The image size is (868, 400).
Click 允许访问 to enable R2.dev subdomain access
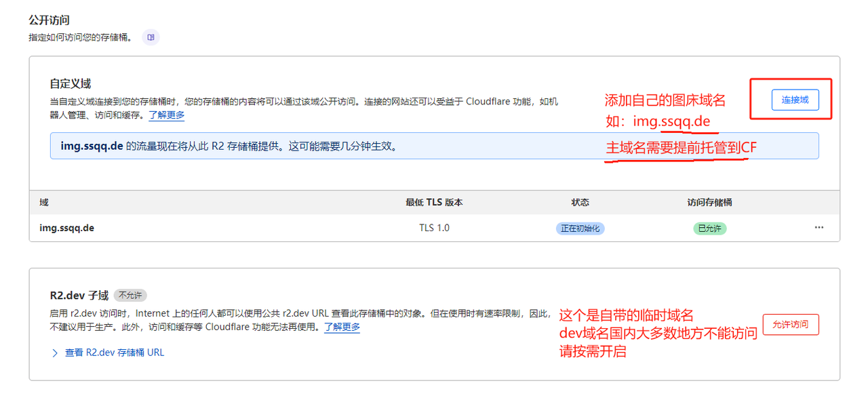tap(791, 325)
